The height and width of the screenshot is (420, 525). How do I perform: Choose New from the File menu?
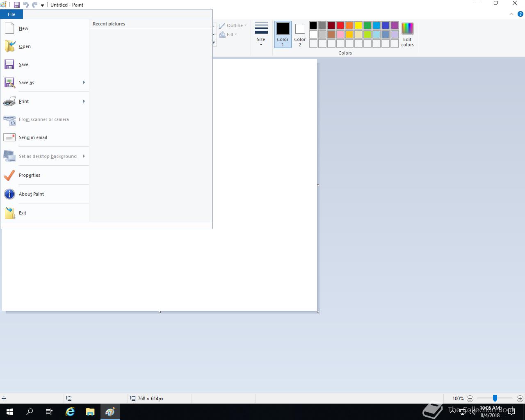pos(45,28)
